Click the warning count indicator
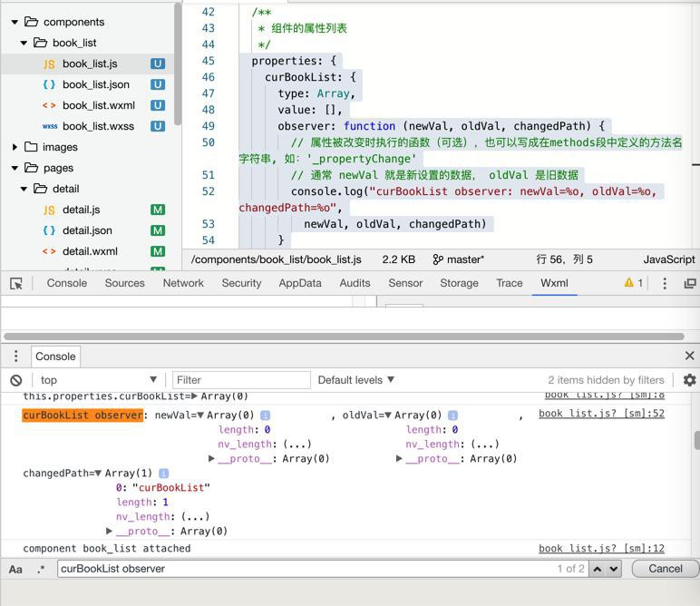Viewport: 700px width, 606px height. pos(633,283)
